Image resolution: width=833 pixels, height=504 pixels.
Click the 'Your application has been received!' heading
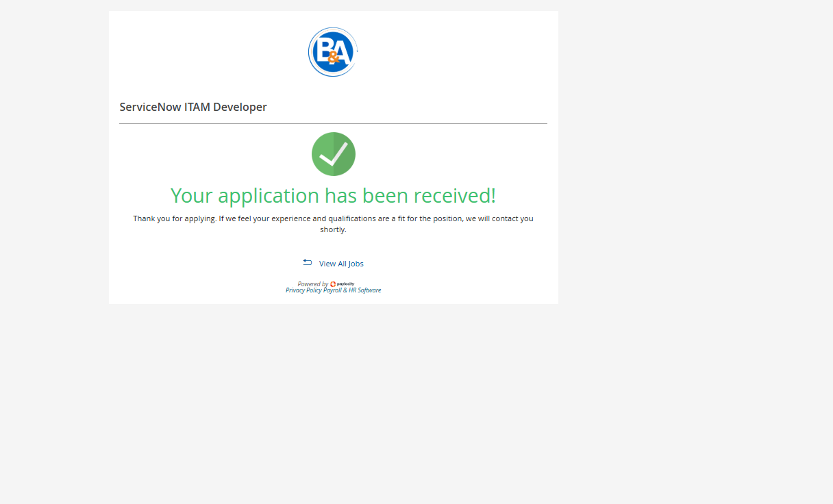tap(333, 196)
